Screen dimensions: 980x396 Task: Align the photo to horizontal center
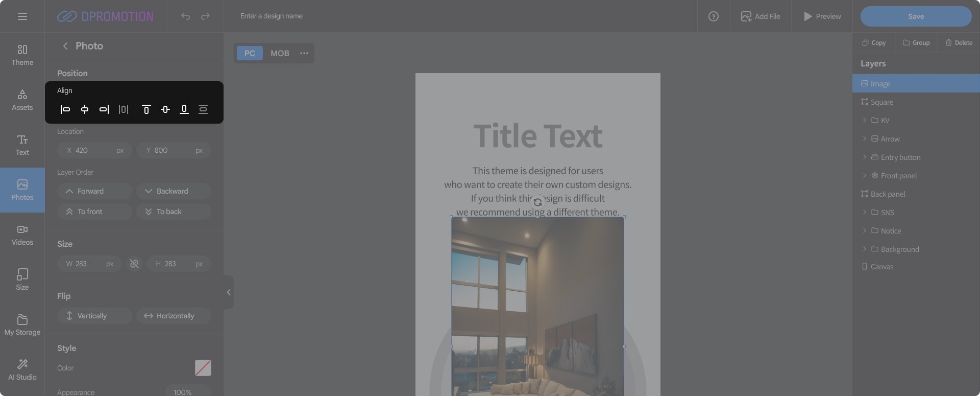pos(85,109)
